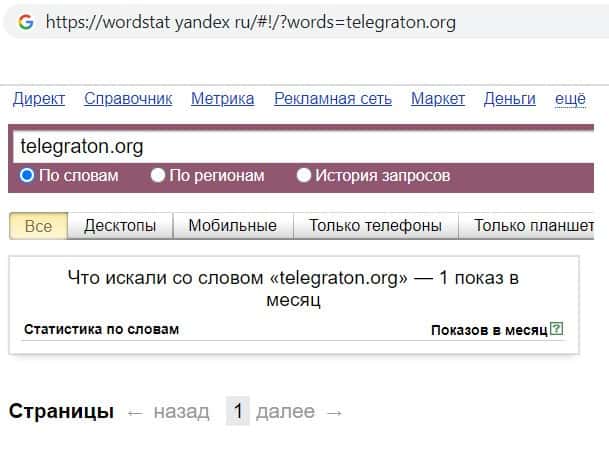The height and width of the screenshot is (472, 609).
Task: Switch to the Все tab
Action: (x=38, y=226)
